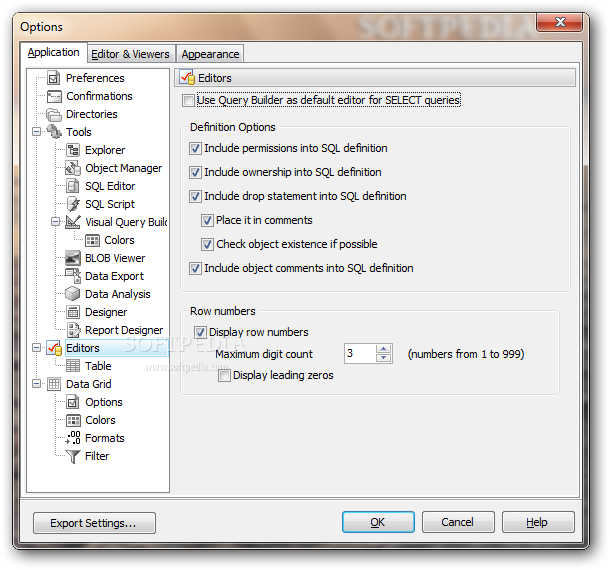
Task: Click the Visual Query Builder icon
Action: (x=73, y=222)
